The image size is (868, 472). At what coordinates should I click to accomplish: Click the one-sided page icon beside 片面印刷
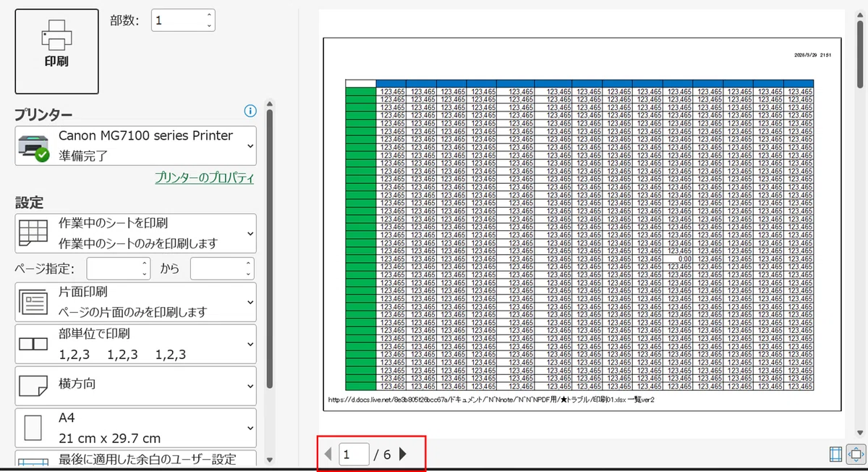[x=33, y=303]
